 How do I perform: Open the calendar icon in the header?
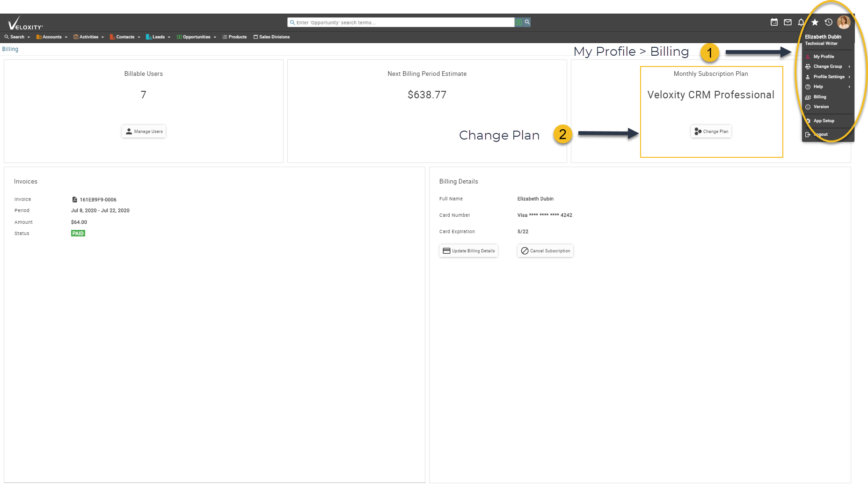(774, 22)
